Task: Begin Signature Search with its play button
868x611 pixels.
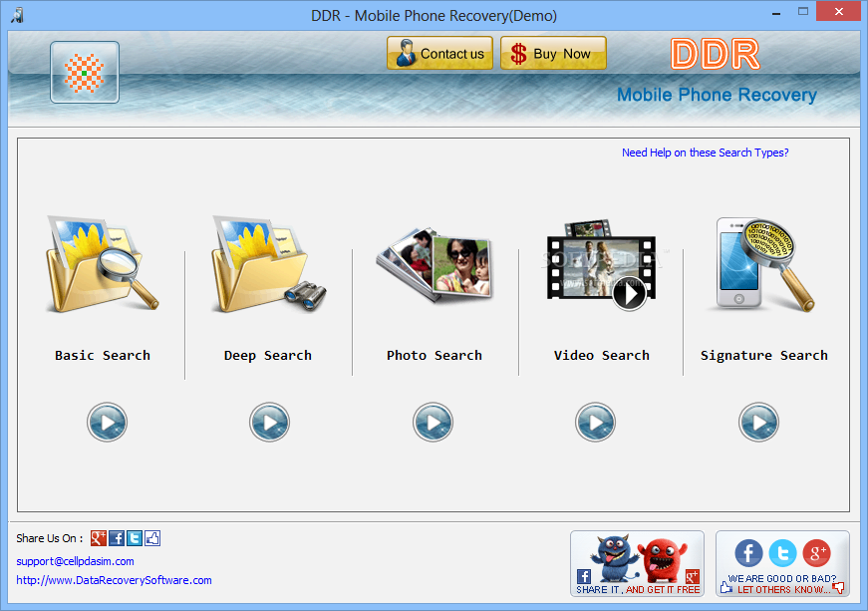Action: tap(758, 422)
